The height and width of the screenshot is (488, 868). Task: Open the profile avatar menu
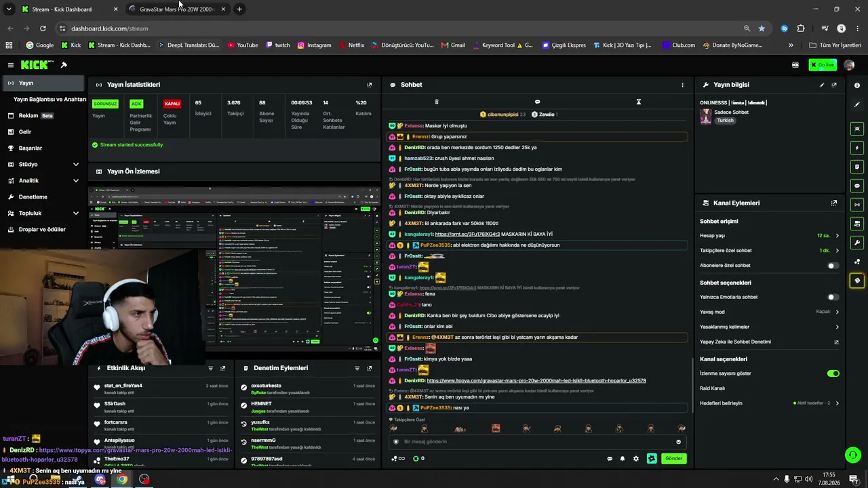point(849,65)
